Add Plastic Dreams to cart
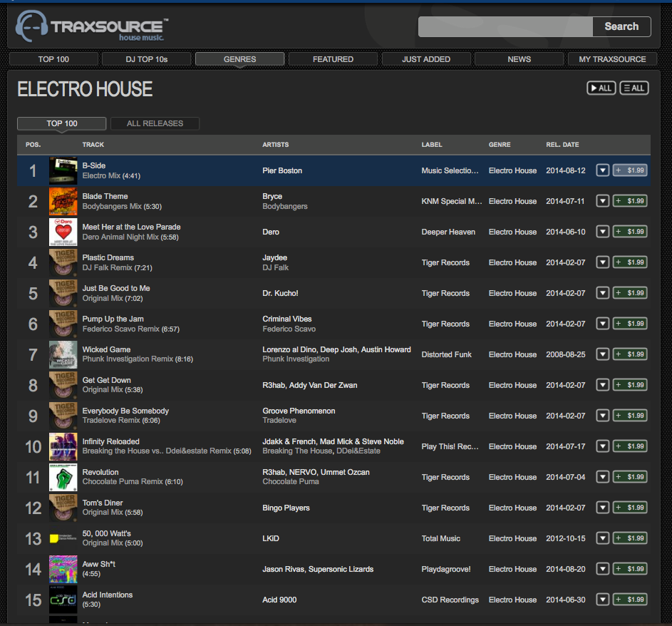Image resolution: width=672 pixels, height=626 pixels. click(629, 262)
